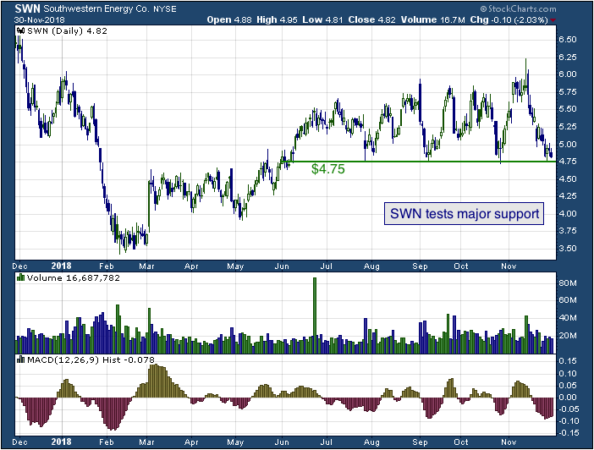This screenshot has height=450, width=594.
Task: Click the 0.15 MACD axis label
Action: click(x=568, y=361)
